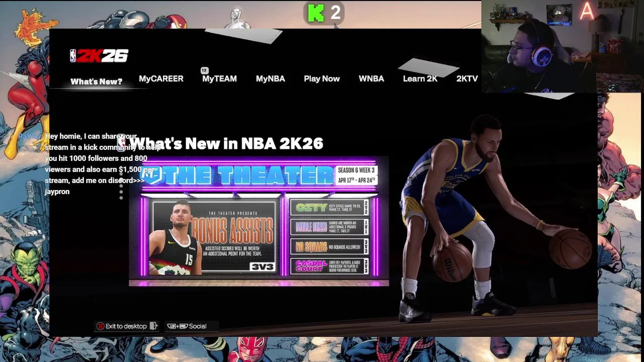Screen dimensions: 644x362
Task: Select the Bonus Assists 3v3 card
Action: coord(215,237)
